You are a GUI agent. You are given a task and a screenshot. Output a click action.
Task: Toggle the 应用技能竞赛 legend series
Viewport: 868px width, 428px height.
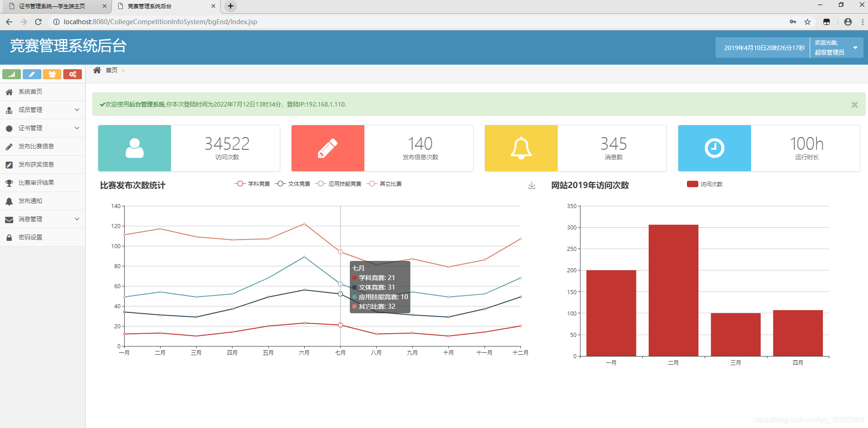pyautogui.click(x=338, y=184)
